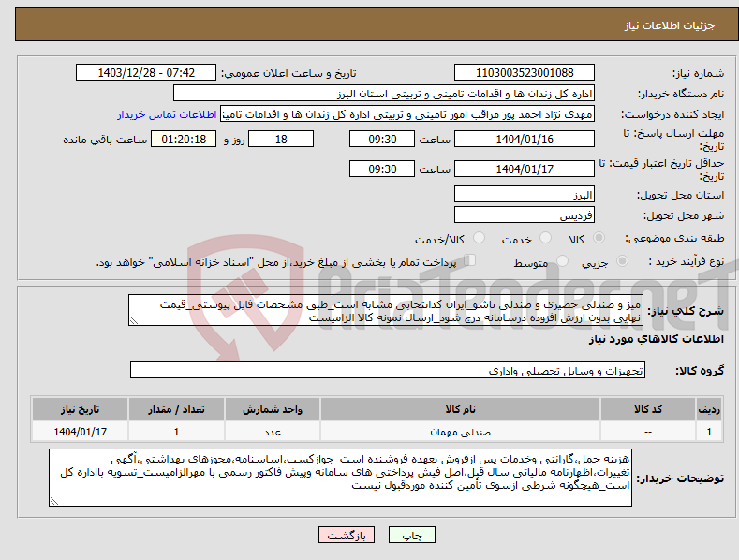Select the کالا radio button
Screen dimensions: 739x560
(x=599, y=238)
